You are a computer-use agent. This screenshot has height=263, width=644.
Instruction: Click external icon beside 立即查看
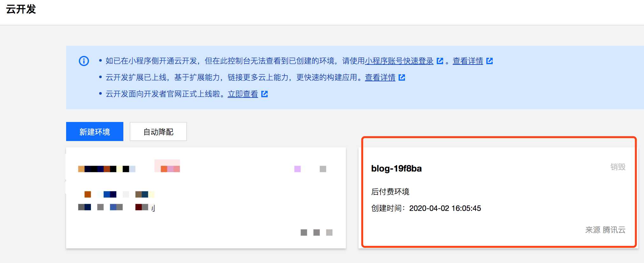click(x=264, y=94)
